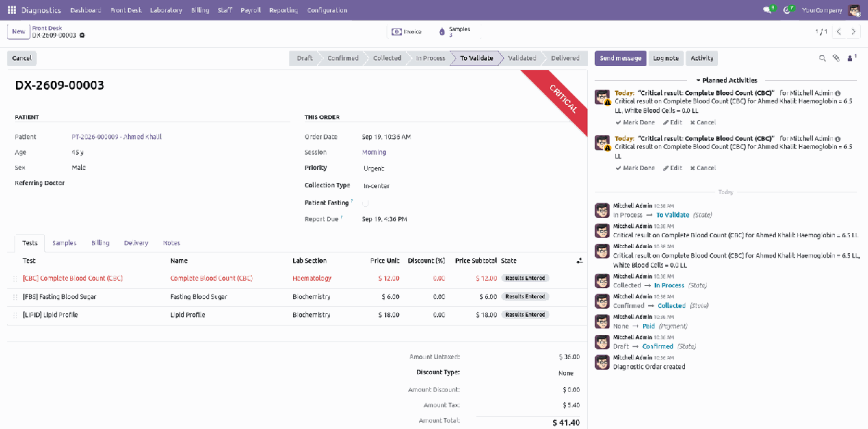868x429 pixels.
Task: Open the messages conversation icon in navbar
Action: 768,10
